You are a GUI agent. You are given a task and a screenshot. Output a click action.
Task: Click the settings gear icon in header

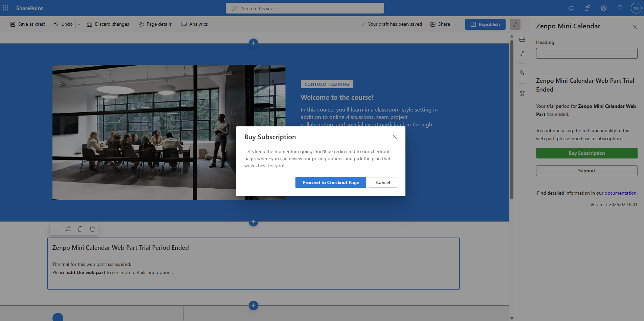click(x=604, y=8)
